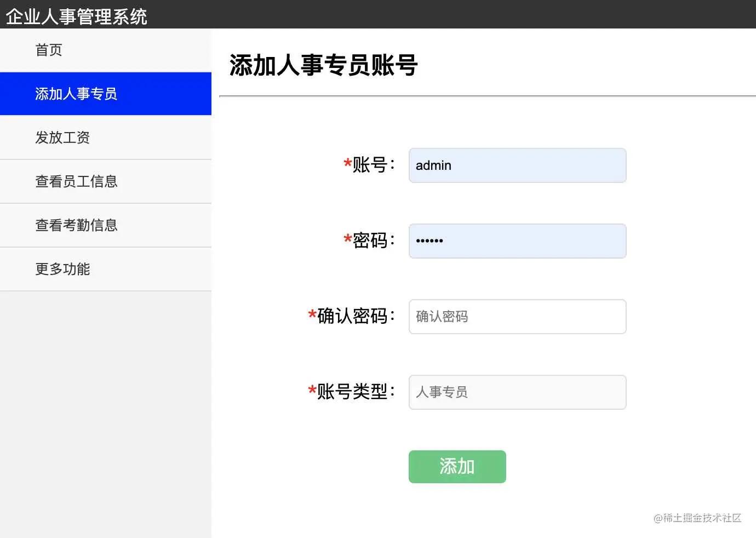The width and height of the screenshot is (756, 538).
Task: Open 查看员工信息 in the sidebar
Action: (x=106, y=181)
